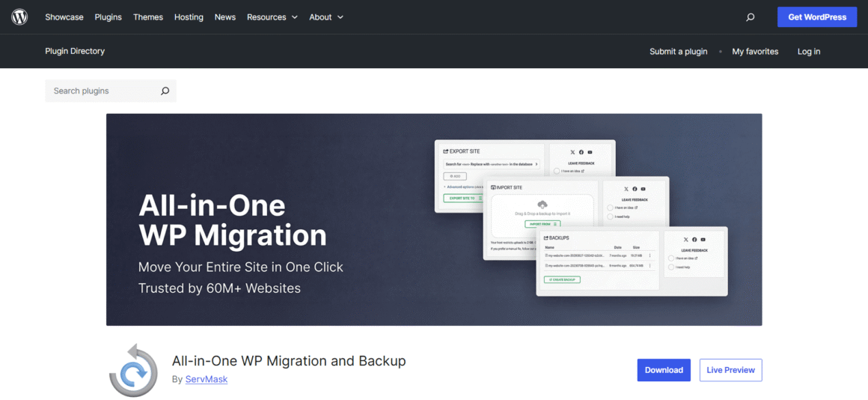
Task: Open the All-in-One WP Migration plugin icon
Action: [x=133, y=369]
